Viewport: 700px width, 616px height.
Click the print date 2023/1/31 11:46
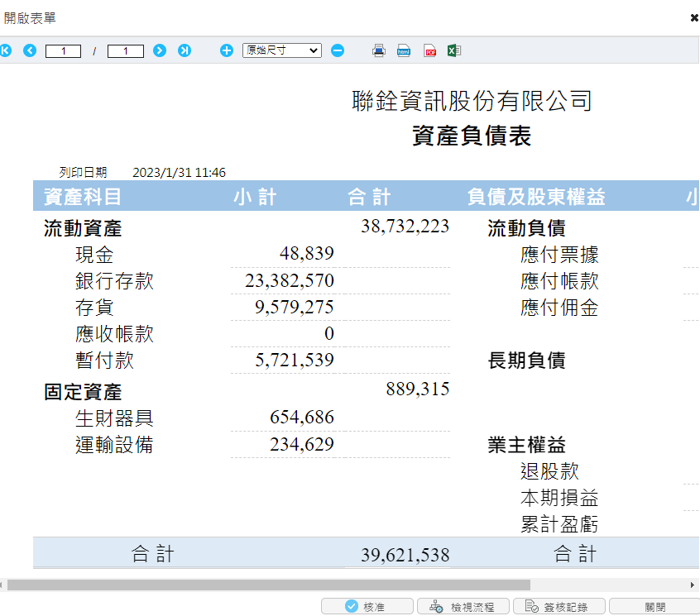[179, 173]
